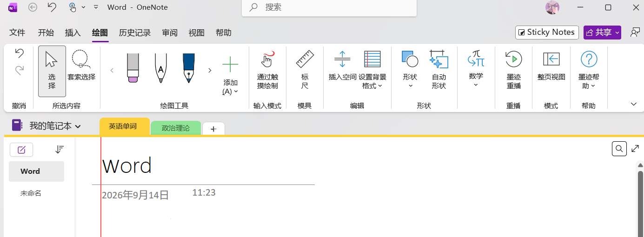Viewport: 644px width, 237px height.
Task: Toggle the 标尺 ruler tool
Action: point(305,70)
